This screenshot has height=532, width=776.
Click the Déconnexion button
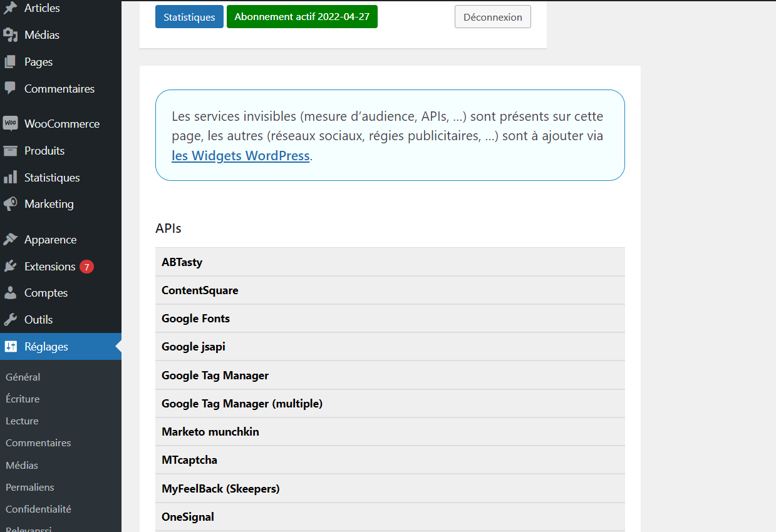pos(492,18)
